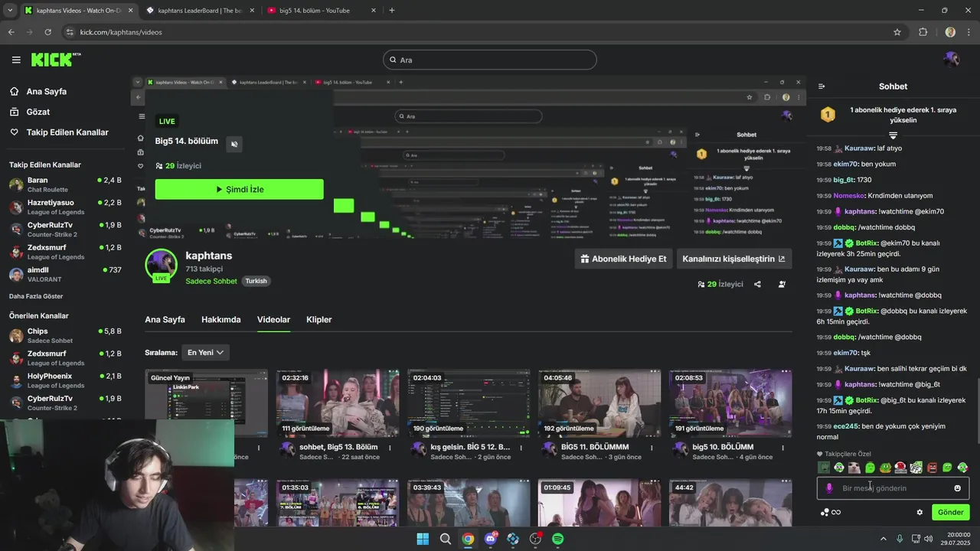The height and width of the screenshot is (551, 980).
Task: Send message with Gönder button
Action: (950, 512)
